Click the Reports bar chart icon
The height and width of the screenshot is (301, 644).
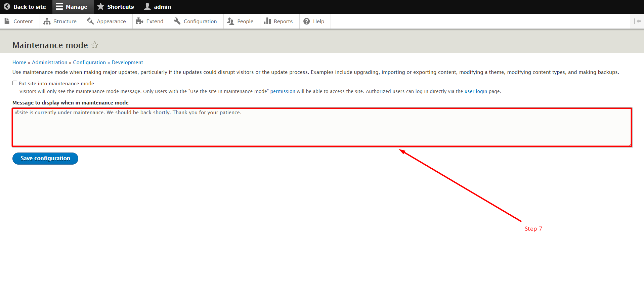pyautogui.click(x=267, y=21)
